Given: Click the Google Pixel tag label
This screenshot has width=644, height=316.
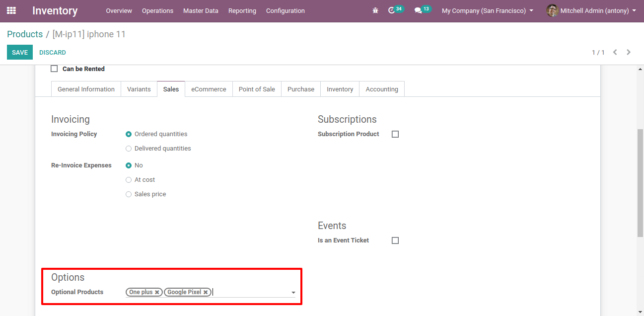Looking at the screenshot, I should (184, 292).
